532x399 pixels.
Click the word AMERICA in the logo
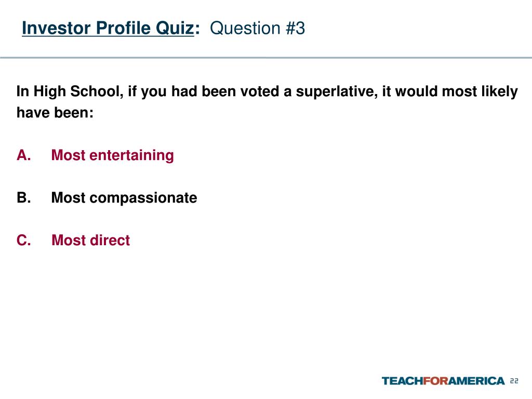[478, 381]
